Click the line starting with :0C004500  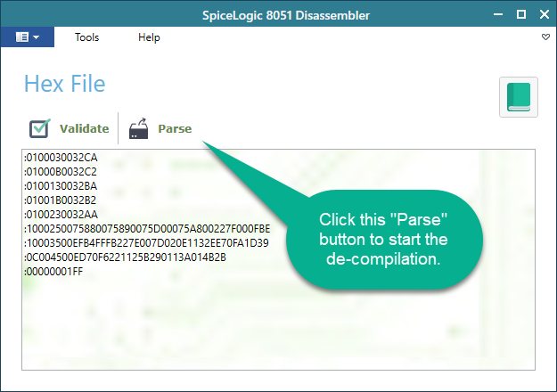(x=125, y=257)
